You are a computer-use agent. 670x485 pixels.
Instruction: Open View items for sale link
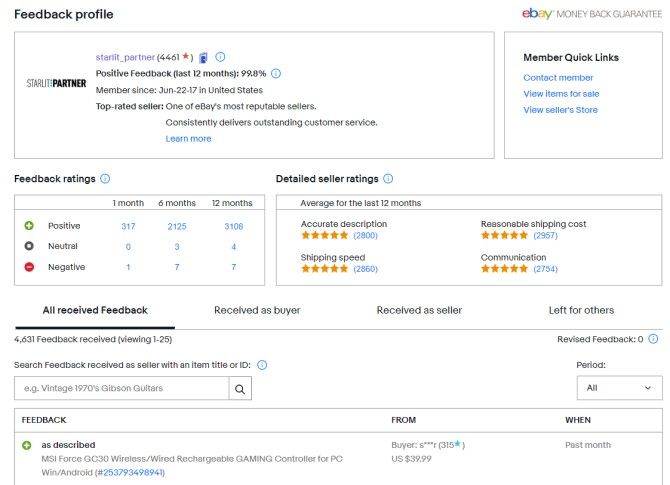point(561,93)
